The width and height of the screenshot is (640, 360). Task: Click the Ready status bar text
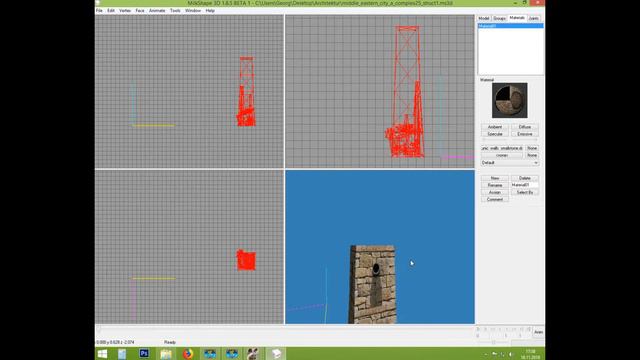click(x=170, y=342)
